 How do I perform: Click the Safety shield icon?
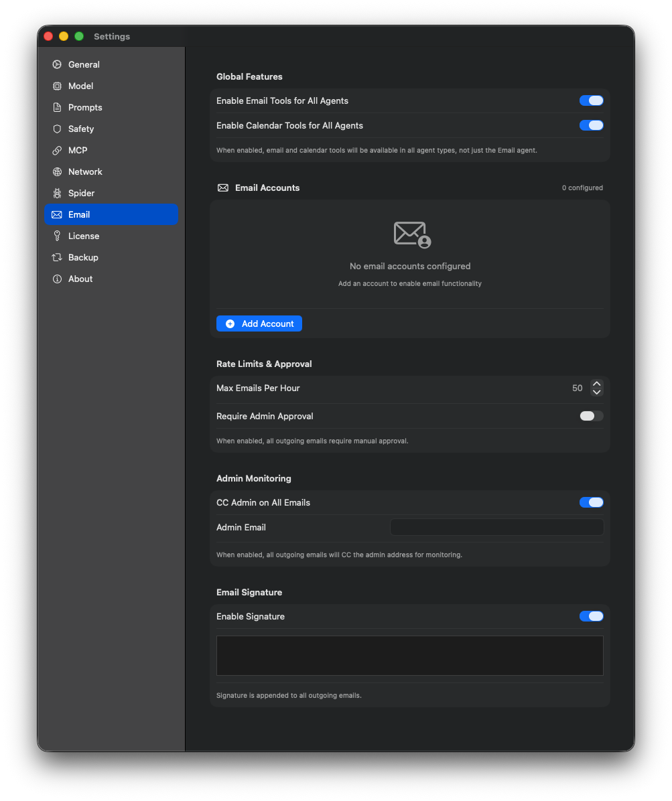pos(58,129)
